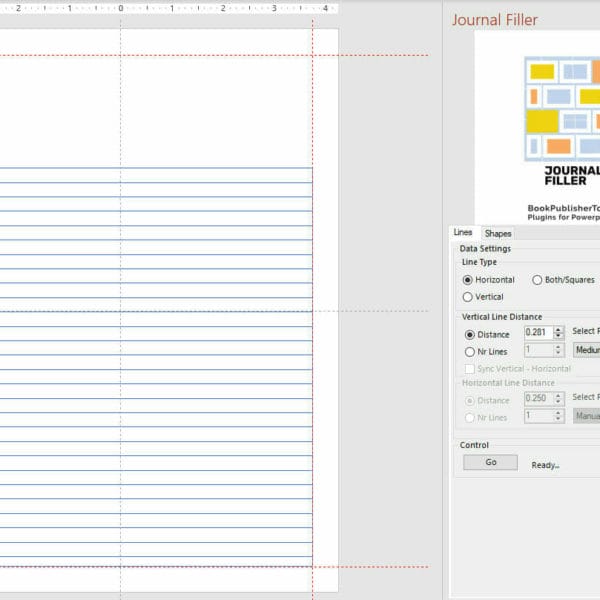Open the Shapes tab

click(497, 233)
